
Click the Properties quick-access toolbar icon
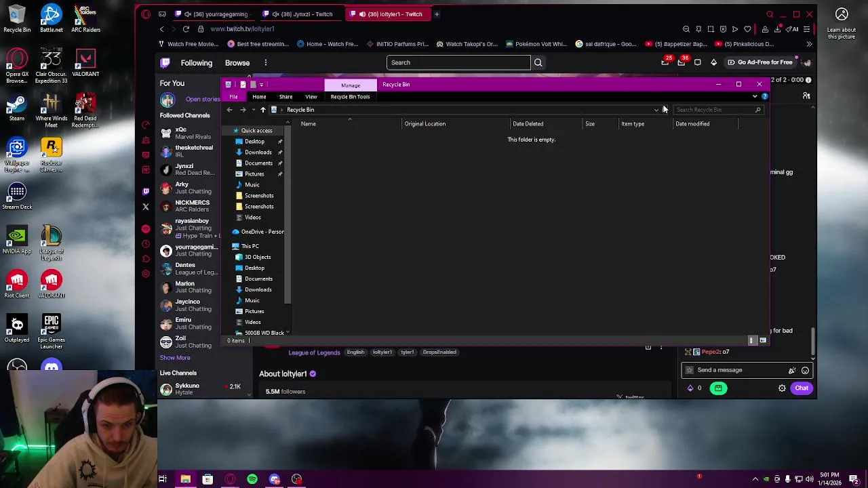point(243,85)
